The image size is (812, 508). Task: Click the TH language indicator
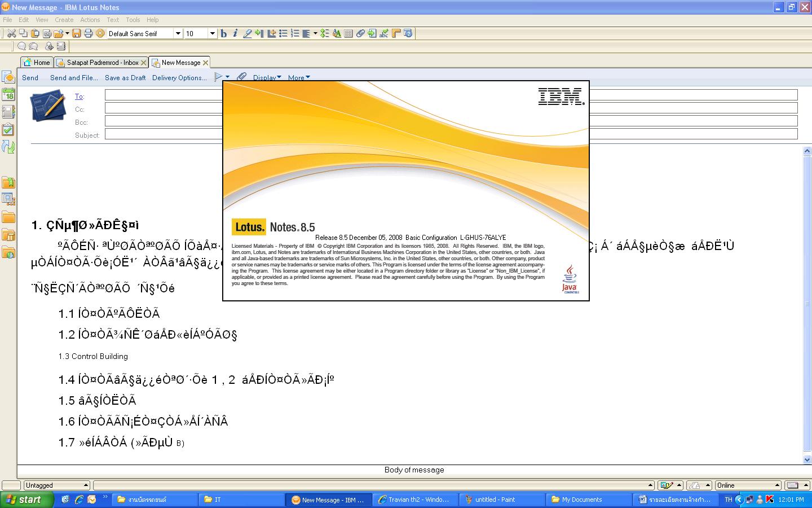(x=728, y=500)
